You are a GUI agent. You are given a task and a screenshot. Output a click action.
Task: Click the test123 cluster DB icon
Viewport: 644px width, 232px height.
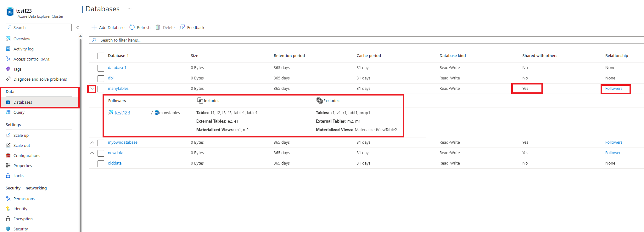[10, 12]
